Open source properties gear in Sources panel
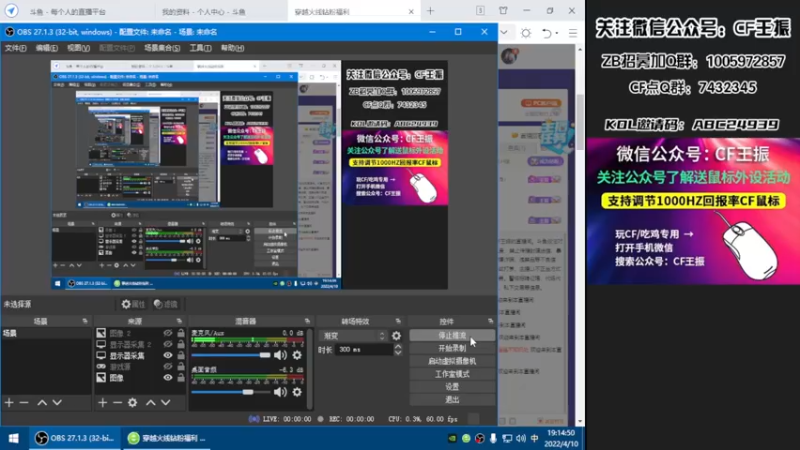Screen dimensions: 800x450 click(133, 403)
